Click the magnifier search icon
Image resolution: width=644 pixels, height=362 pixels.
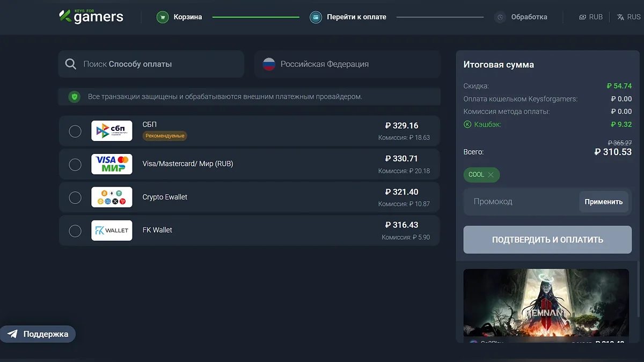pyautogui.click(x=71, y=64)
